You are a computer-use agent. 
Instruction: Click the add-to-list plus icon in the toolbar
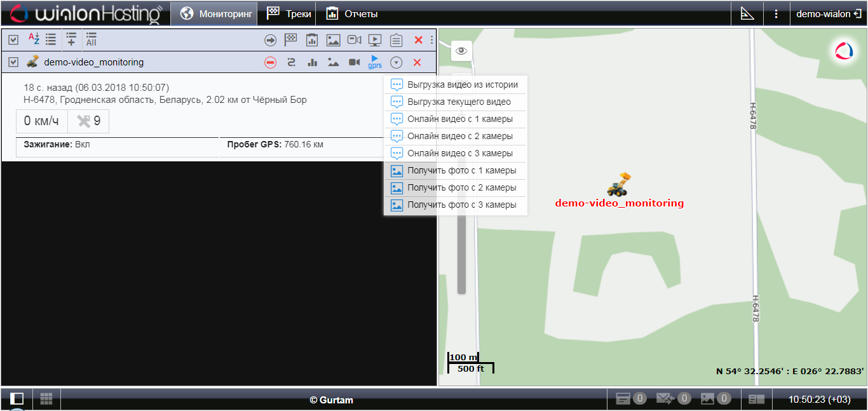point(71,39)
